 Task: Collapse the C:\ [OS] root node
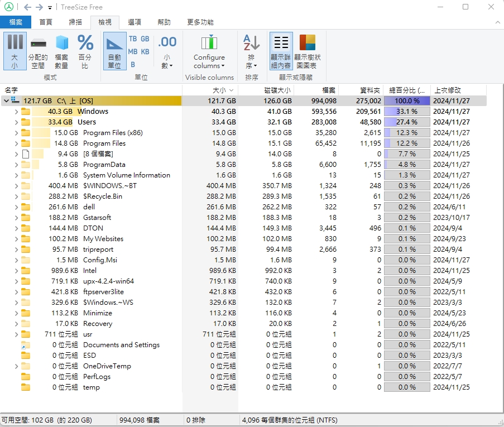click(6, 101)
